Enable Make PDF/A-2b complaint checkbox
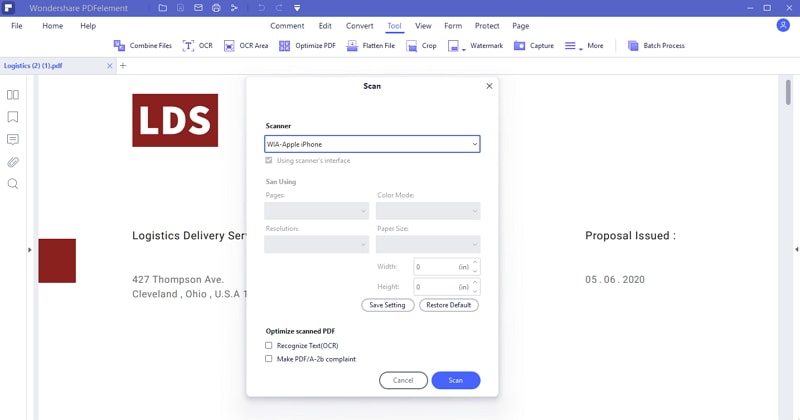The image size is (800, 420). pyautogui.click(x=269, y=359)
